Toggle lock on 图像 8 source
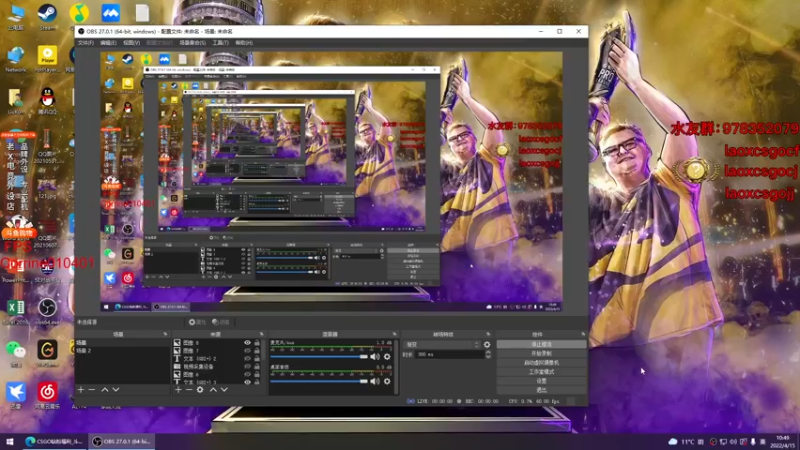Viewport: 800px width, 450px height. coord(257,343)
